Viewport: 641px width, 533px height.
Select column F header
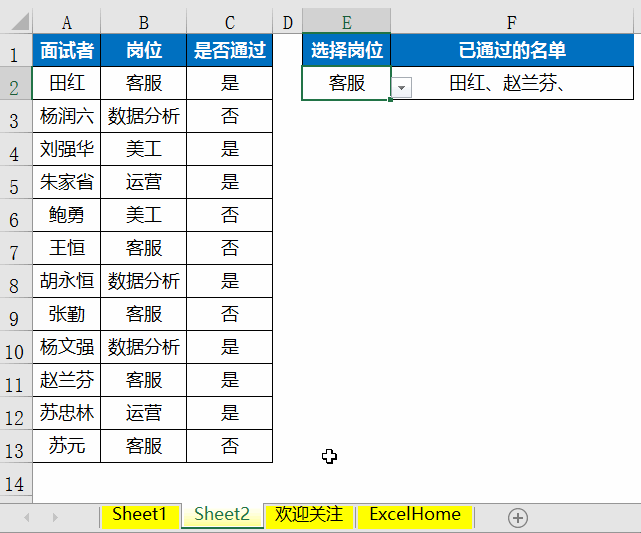[x=512, y=22]
